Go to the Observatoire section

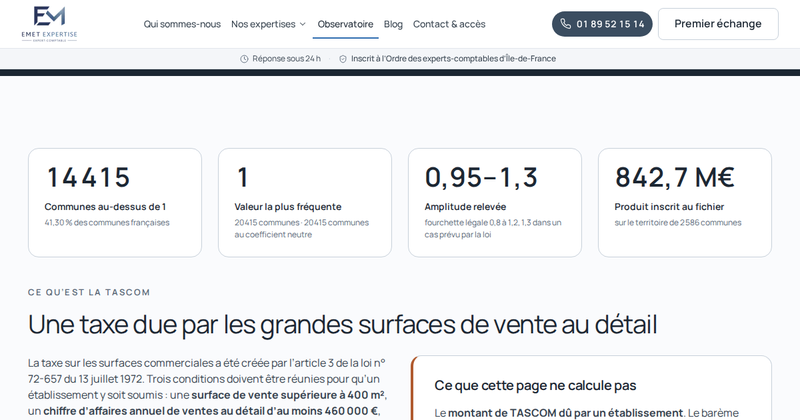point(345,24)
